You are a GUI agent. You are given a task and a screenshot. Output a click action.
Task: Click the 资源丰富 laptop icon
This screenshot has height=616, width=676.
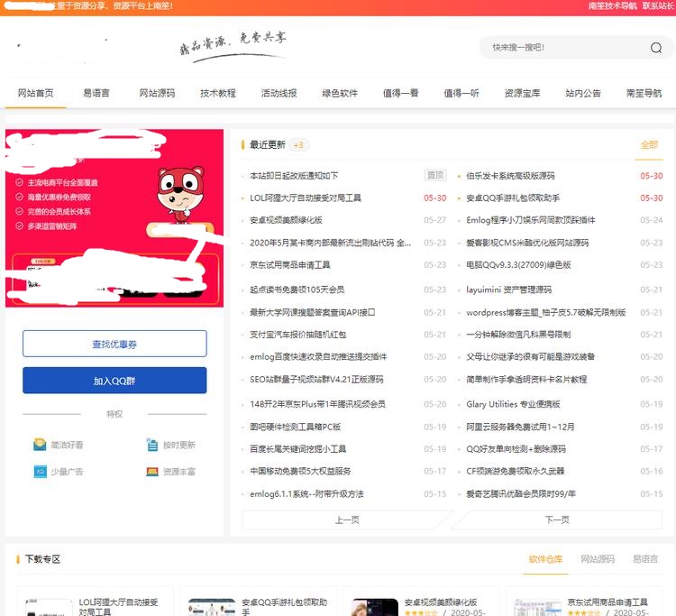(153, 471)
